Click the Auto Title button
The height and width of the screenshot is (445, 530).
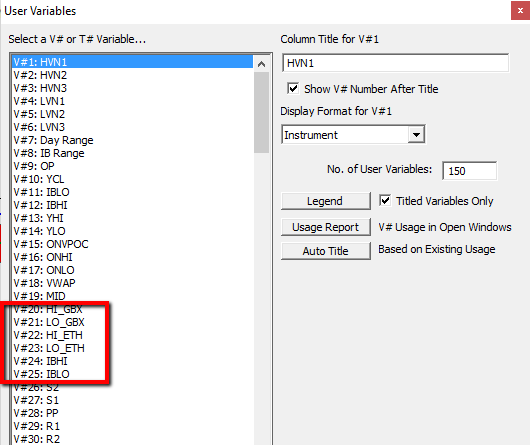(326, 251)
